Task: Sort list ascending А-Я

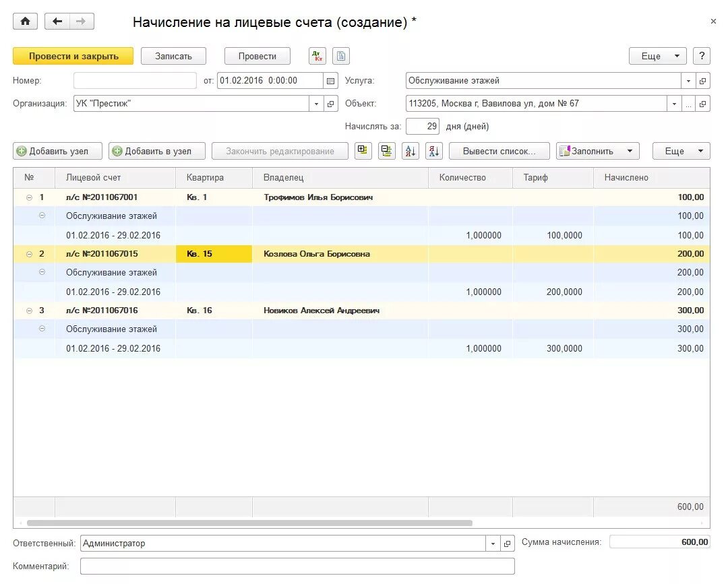Action: coord(411,151)
